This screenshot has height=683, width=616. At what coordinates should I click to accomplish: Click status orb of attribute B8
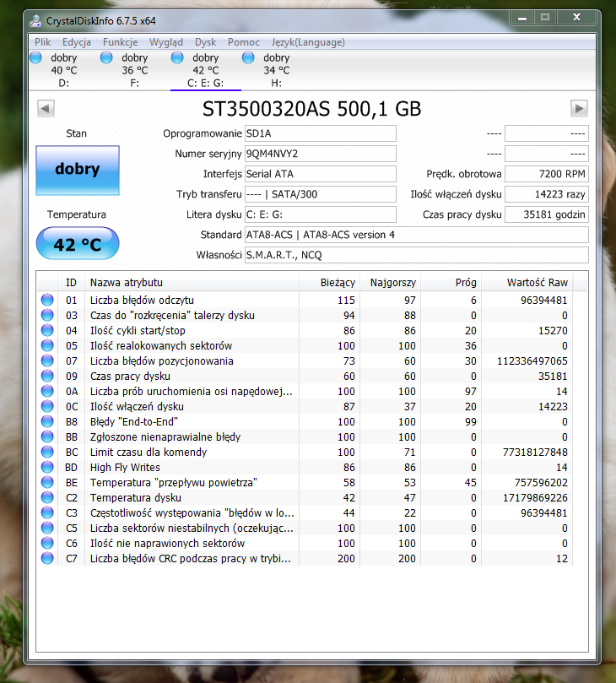(47, 421)
